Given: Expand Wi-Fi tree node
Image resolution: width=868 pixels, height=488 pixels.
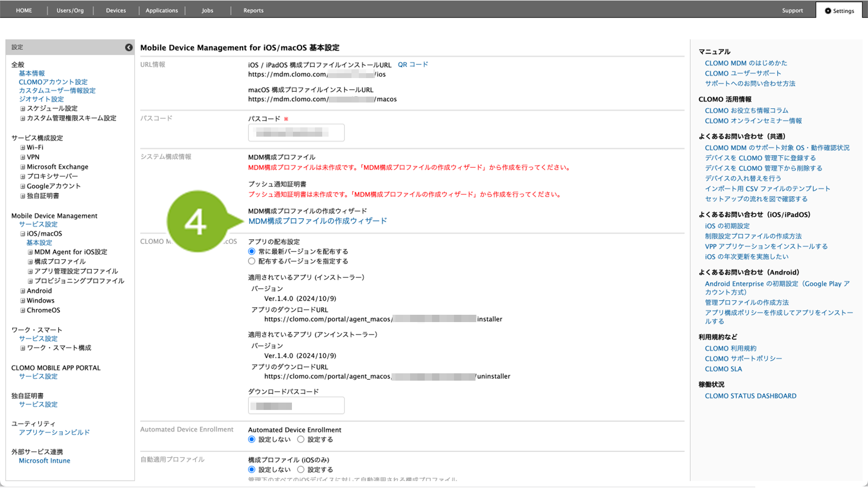Looking at the screenshot, I should [22, 147].
